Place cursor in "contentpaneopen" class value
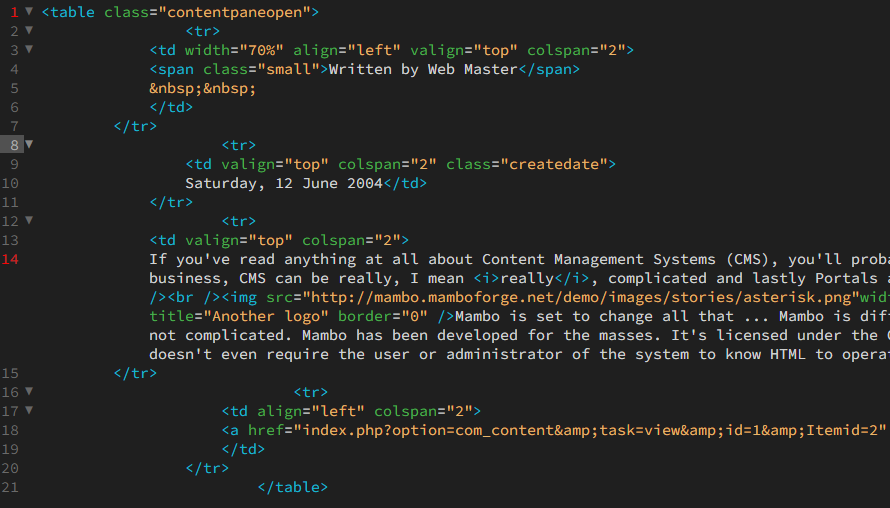The width and height of the screenshot is (890, 508). [x=234, y=12]
